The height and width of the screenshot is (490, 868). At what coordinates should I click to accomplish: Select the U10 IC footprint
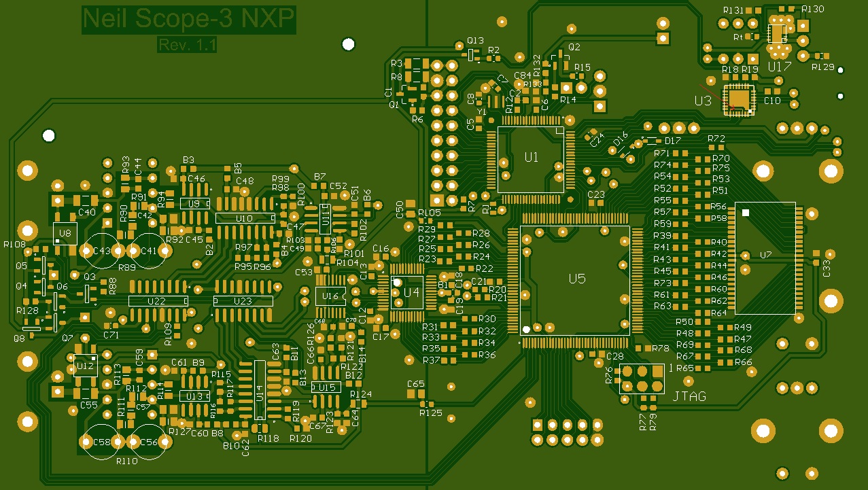point(244,218)
